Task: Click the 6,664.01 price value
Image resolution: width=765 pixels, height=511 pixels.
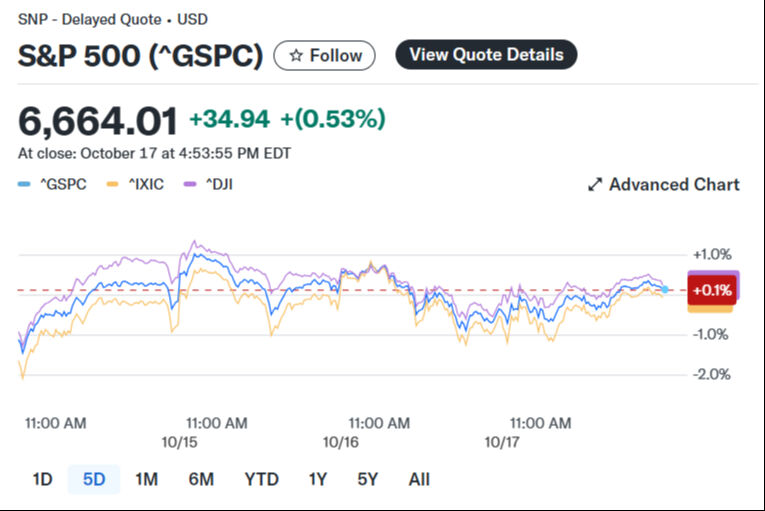Action: click(x=98, y=121)
